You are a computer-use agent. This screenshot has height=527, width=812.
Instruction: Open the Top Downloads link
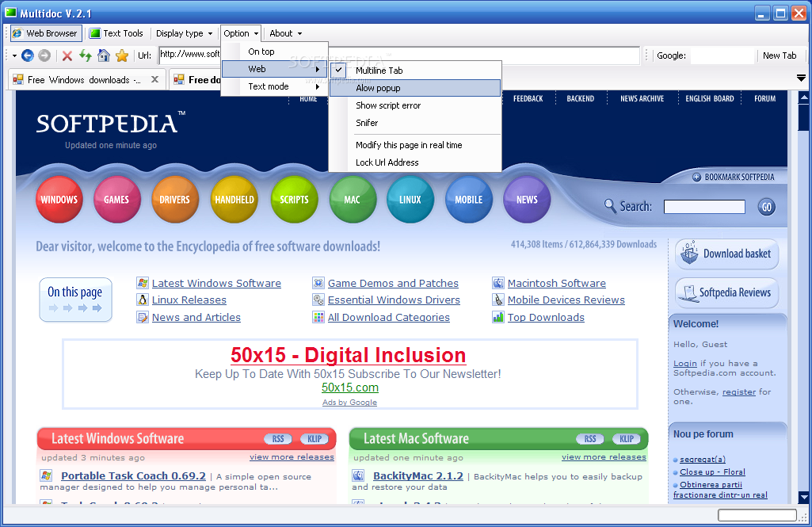click(x=546, y=318)
